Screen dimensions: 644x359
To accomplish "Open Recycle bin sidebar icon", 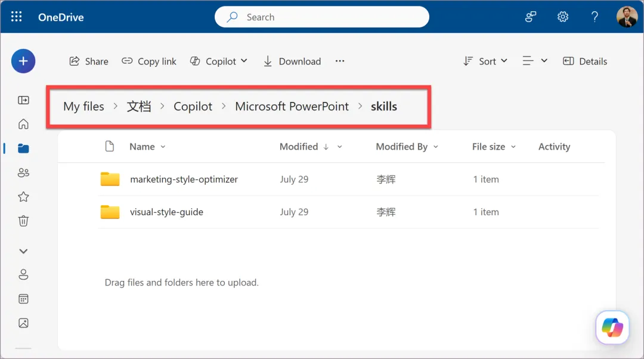I will pos(23,221).
